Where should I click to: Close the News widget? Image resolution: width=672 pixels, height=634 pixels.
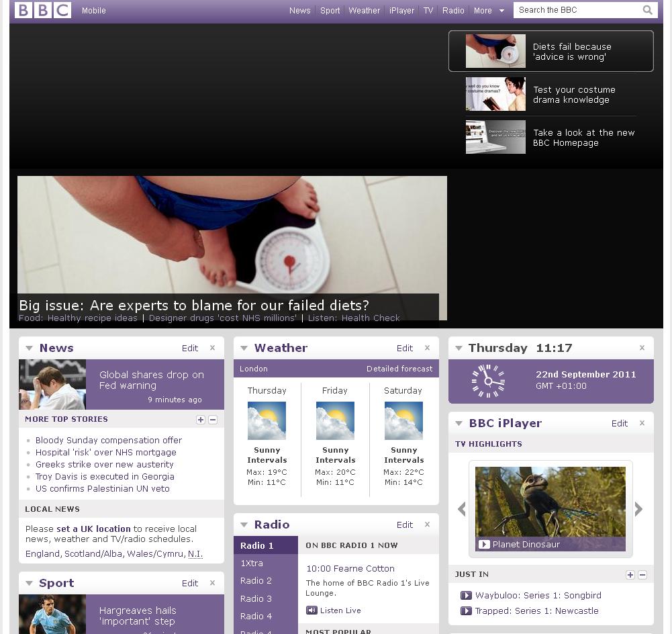click(x=213, y=348)
